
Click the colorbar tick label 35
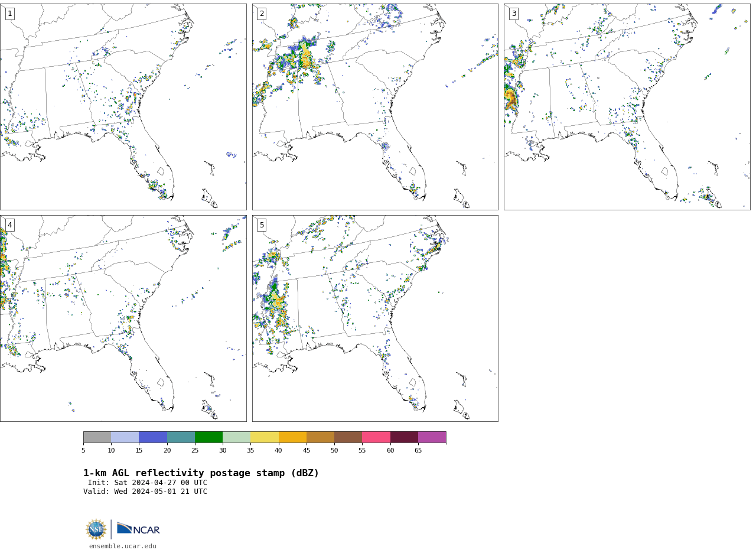point(250,450)
